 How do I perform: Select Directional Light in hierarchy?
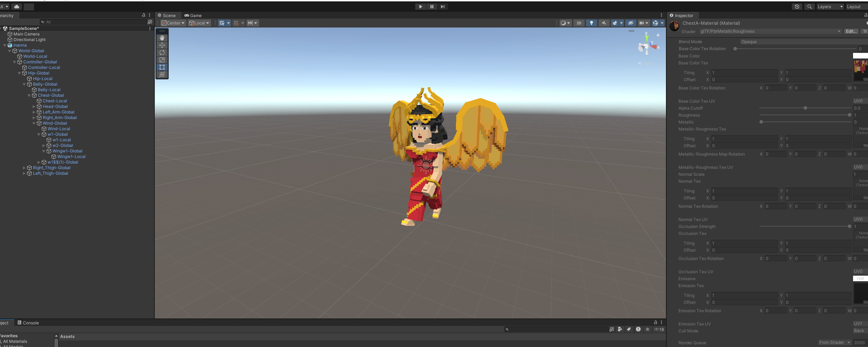pos(30,40)
